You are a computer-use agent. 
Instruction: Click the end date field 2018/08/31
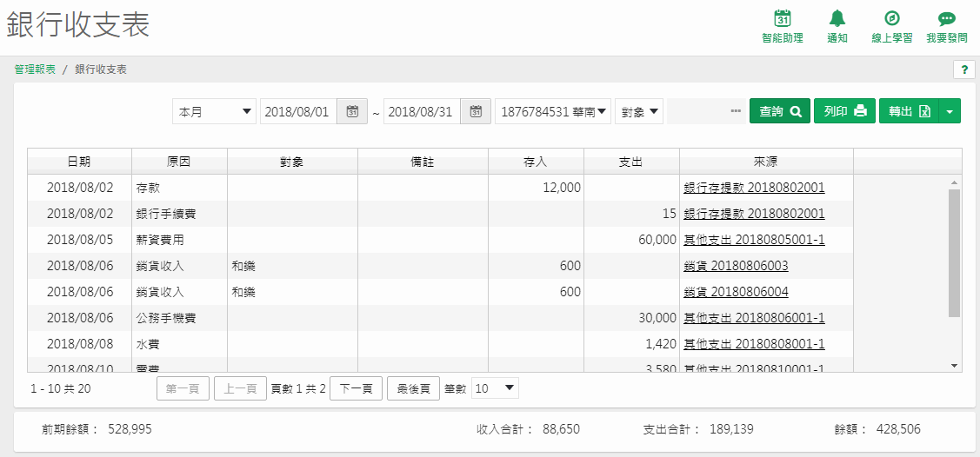pyautogui.click(x=422, y=112)
